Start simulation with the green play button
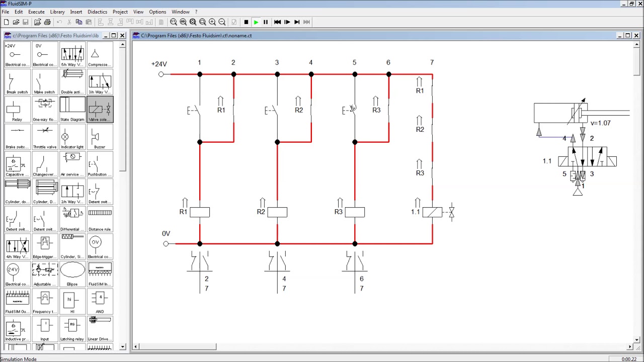This screenshot has width=644, height=362. coord(256,22)
